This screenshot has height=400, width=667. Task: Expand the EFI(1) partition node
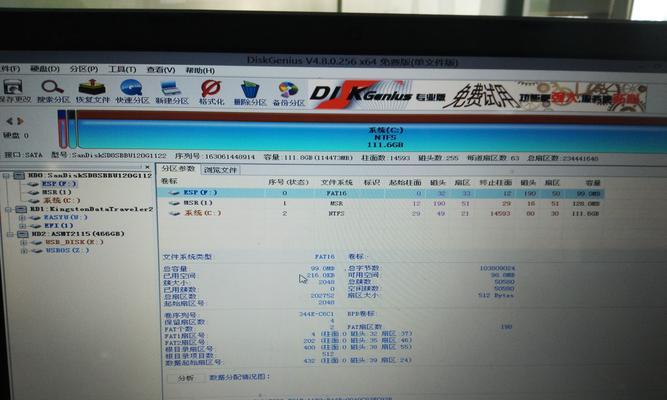tap(23, 226)
